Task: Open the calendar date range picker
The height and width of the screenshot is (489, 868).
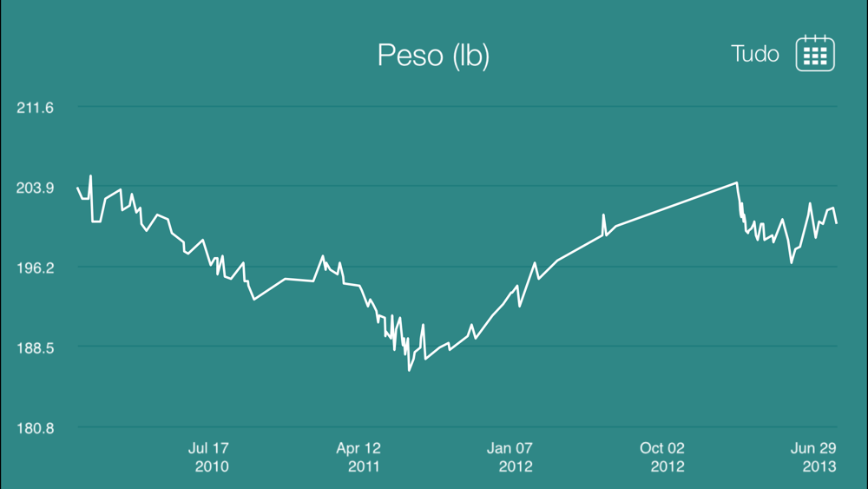Action: (815, 54)
